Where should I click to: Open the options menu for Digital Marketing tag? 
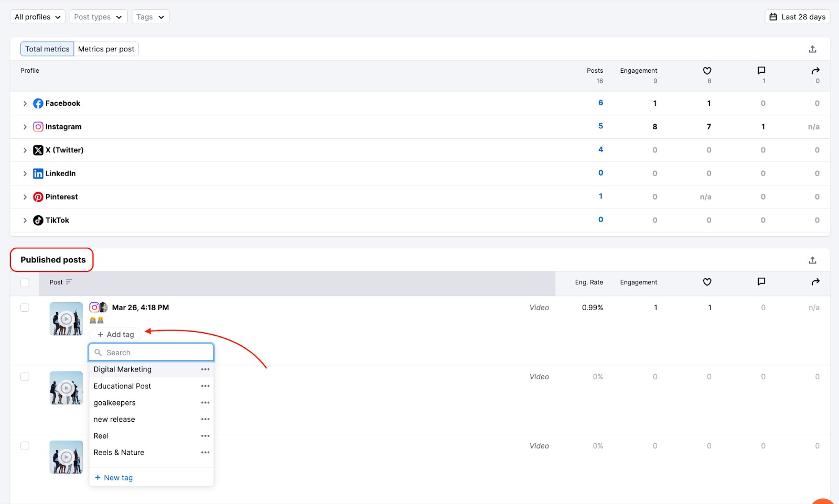205,369
